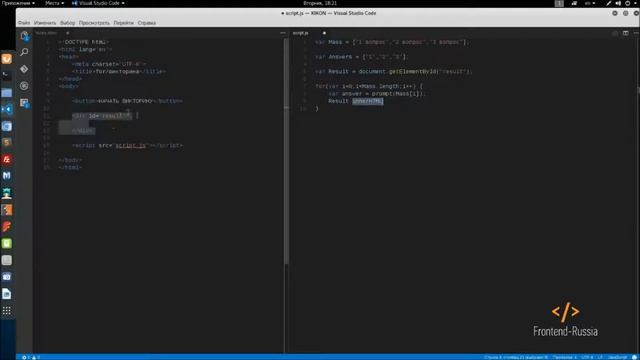This screenshot has height=360, width=640.
Task: Open Files manager from the dock
Action: pyautogui.click(x=7, y=93)
